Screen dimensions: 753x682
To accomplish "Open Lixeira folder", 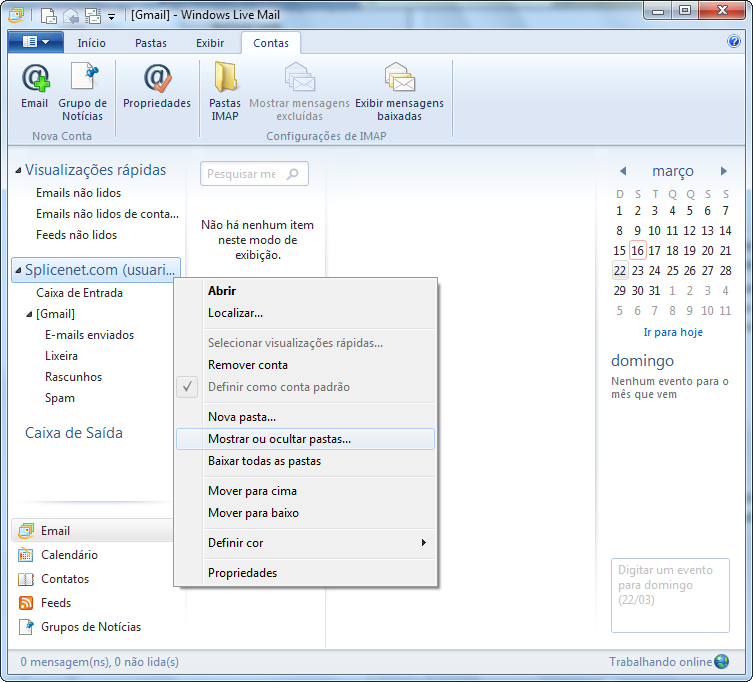I will [61, 356].
